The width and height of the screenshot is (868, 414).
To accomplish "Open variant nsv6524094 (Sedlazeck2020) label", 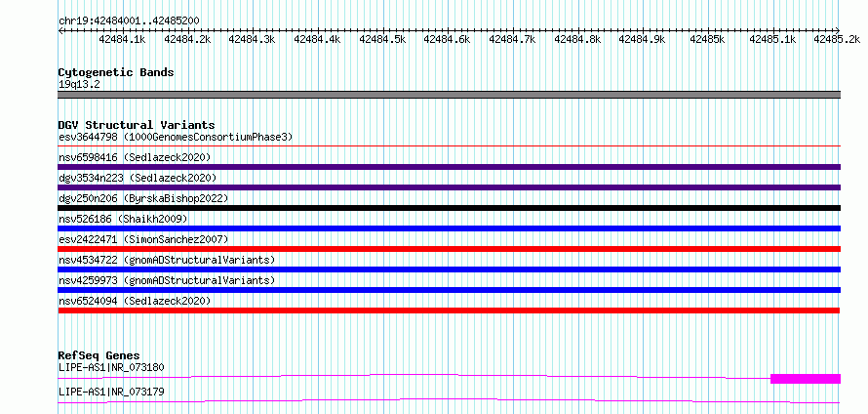I will [135, 301].
